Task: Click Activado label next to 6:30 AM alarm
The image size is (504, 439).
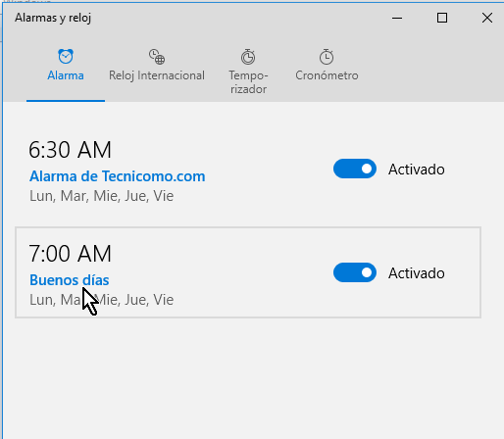Action: [x=417, y=170]
